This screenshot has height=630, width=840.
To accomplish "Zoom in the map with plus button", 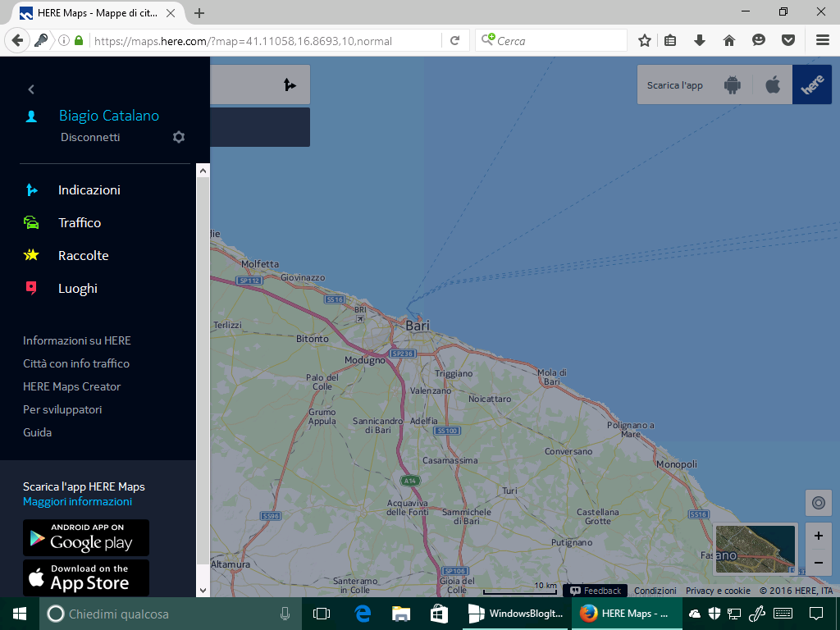I will pyautogui.click(x=818, y=536).
